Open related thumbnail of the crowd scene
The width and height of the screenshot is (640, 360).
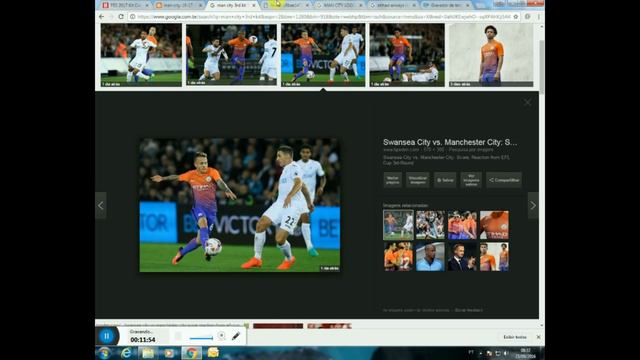coord(430,225)
